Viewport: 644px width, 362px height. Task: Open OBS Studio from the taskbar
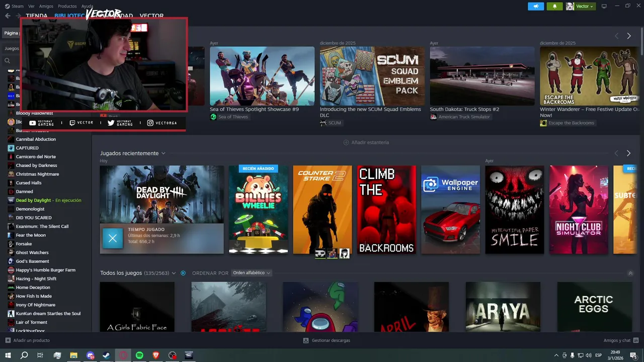(173, 355)
